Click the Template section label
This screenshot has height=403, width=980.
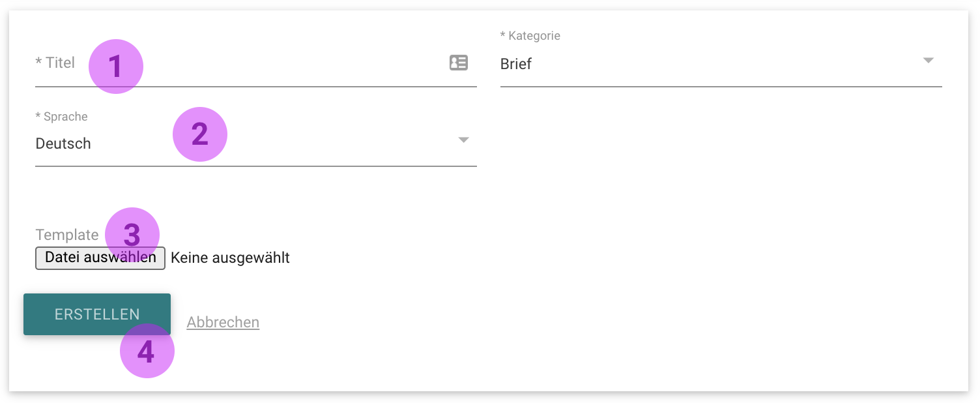[x=67, y=235]
